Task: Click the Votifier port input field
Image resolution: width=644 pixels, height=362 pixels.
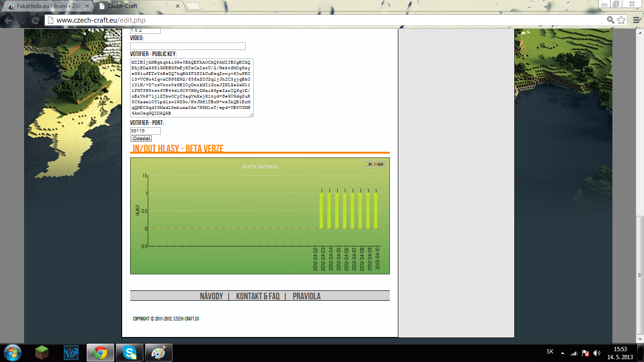Action: (145, 131)
